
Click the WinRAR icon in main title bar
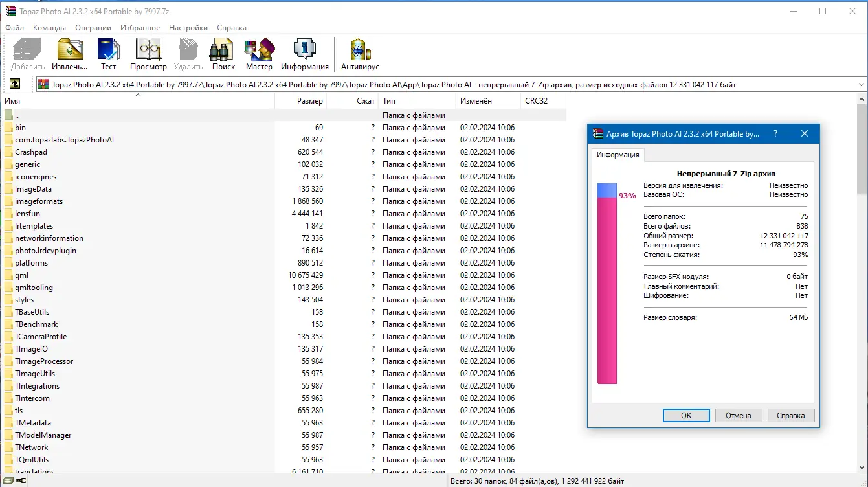click(10, 10)
